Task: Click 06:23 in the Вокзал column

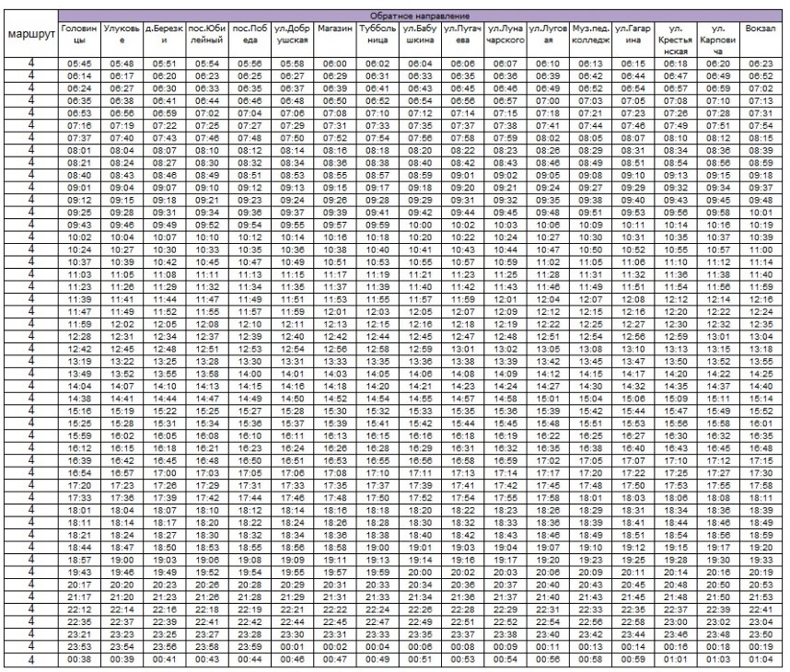Action: tap(761, 64)
